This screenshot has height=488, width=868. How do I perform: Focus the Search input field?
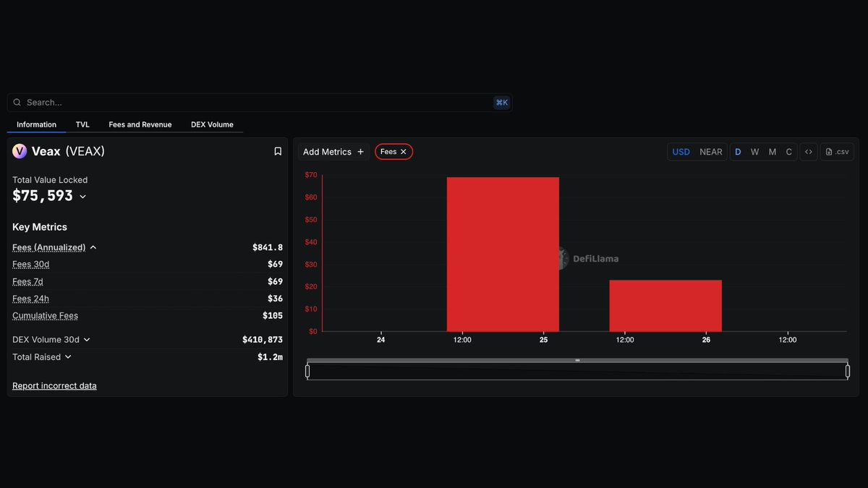point(259,103)
